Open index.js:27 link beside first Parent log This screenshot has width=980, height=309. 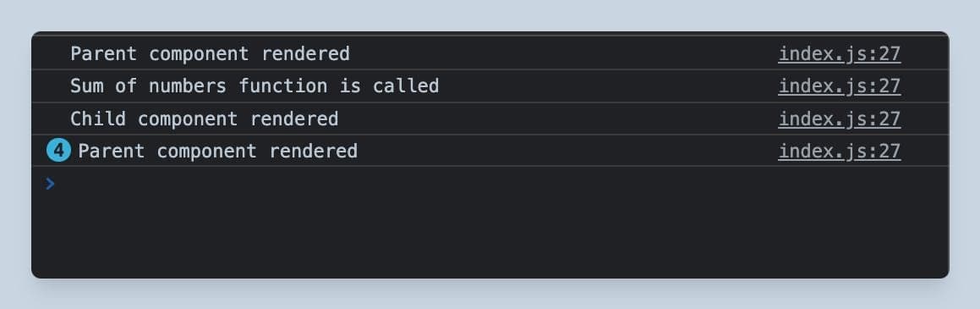click(840, 54)
